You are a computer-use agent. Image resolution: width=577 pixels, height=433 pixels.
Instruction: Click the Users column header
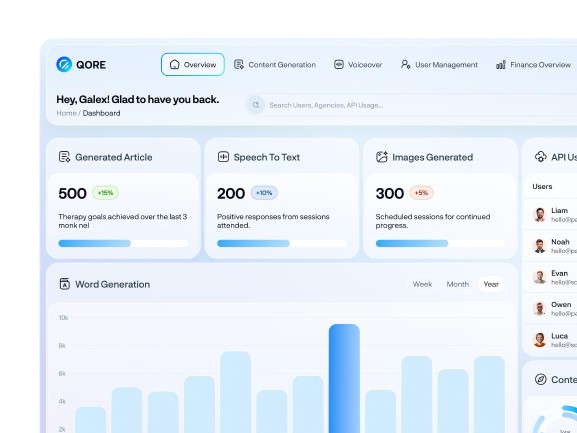[542, 187]
